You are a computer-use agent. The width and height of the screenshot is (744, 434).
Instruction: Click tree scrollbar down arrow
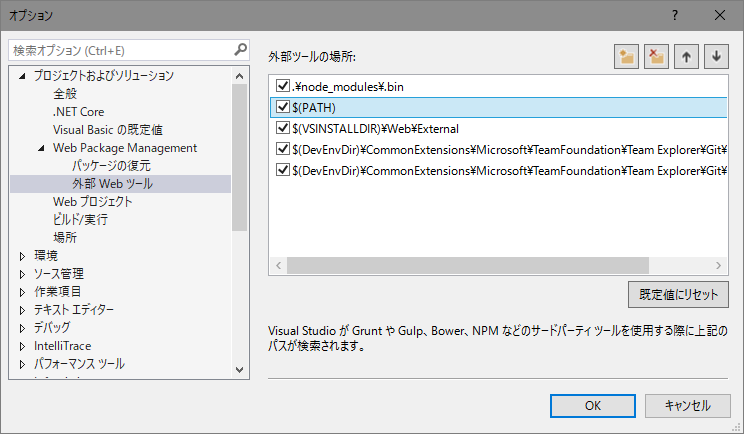click(240, 370)
